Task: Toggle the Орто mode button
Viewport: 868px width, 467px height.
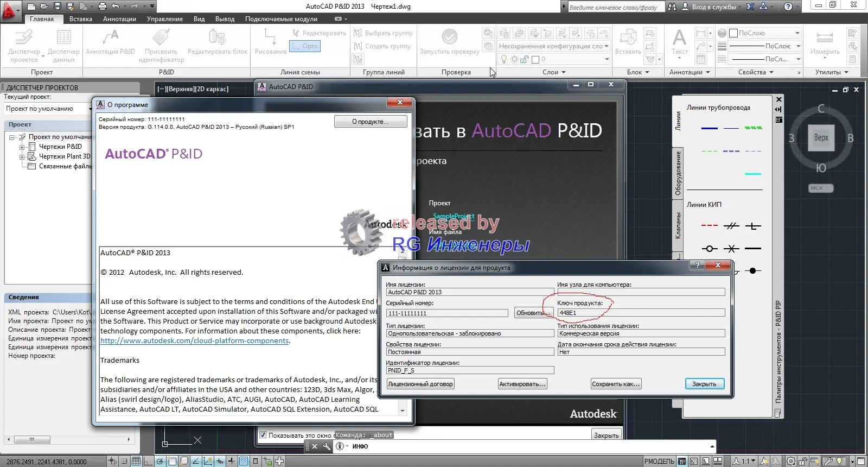Action: (305, 46)
